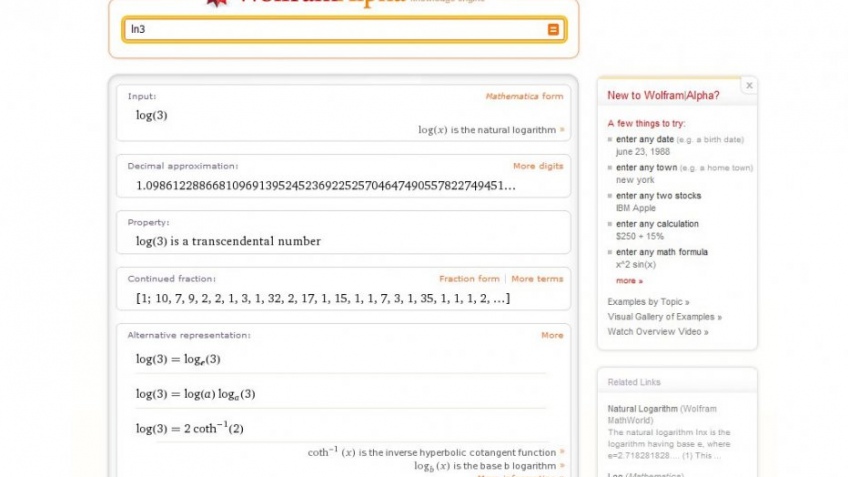The width and height of the screenshot is (848, 477).
Task: Click the 'Decimal approximation:' pod label
Action: pyautogui.click(x=182, y=166)
